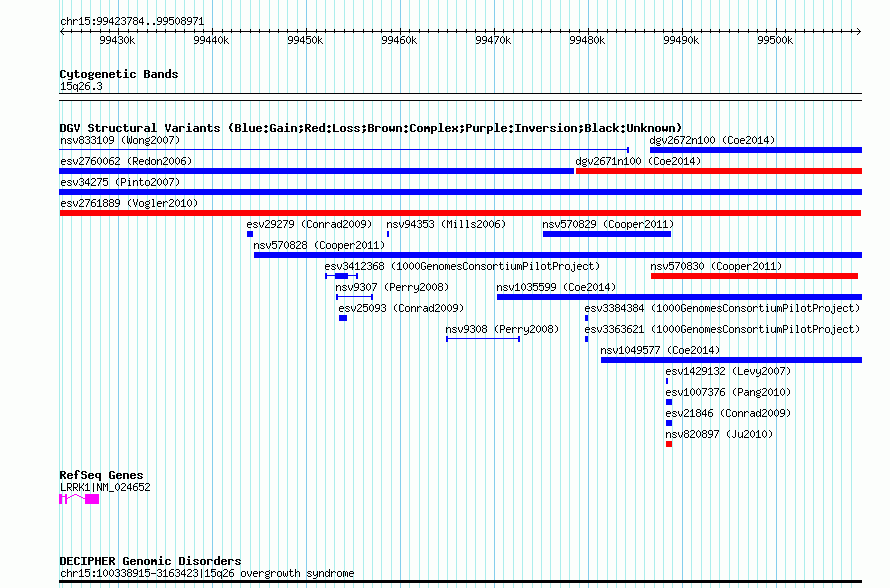Image resolution: width=890 pixels, height=588 pixels.
Task: Click the LRRK1|NM_024652 gene label
Action: click(x=105, y=487)
